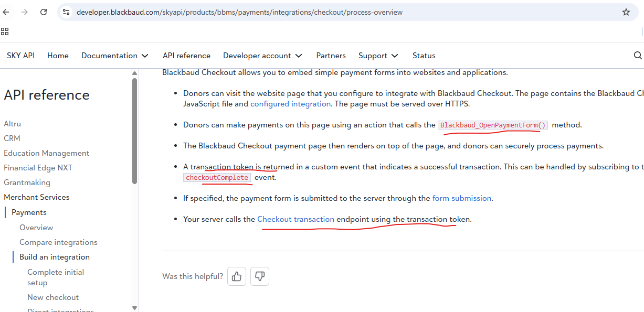The width and height of the screenshot is (644, 312).
Task: Open site information icon in address bar
Action: 66,12
